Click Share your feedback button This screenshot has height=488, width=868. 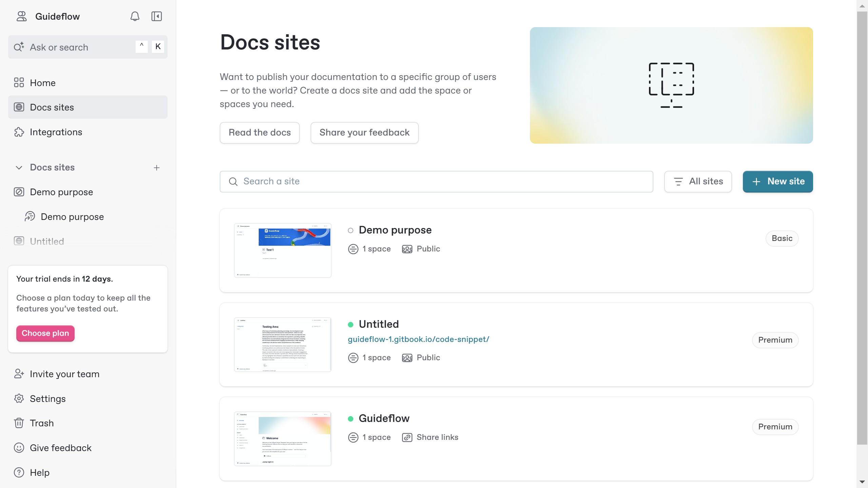(364, 133)
